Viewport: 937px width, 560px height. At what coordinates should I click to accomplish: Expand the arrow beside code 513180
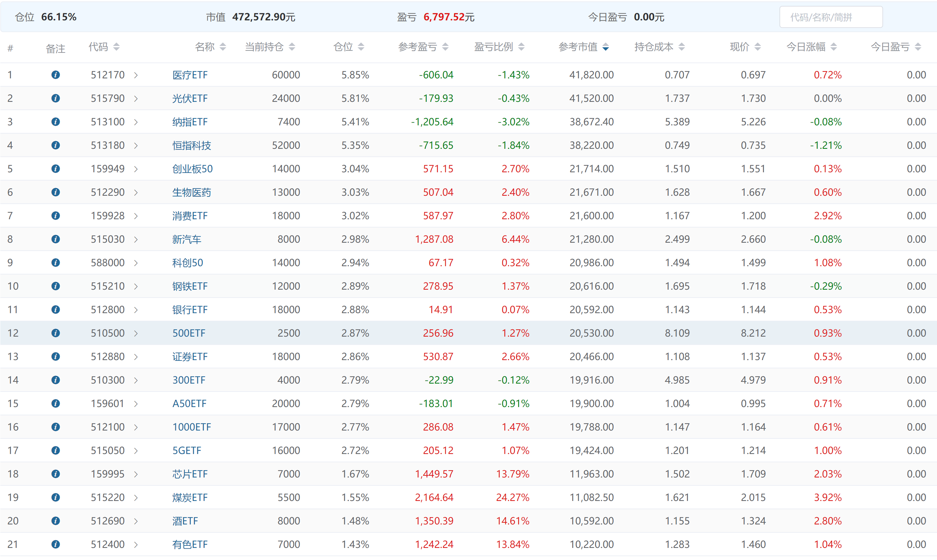136,145
